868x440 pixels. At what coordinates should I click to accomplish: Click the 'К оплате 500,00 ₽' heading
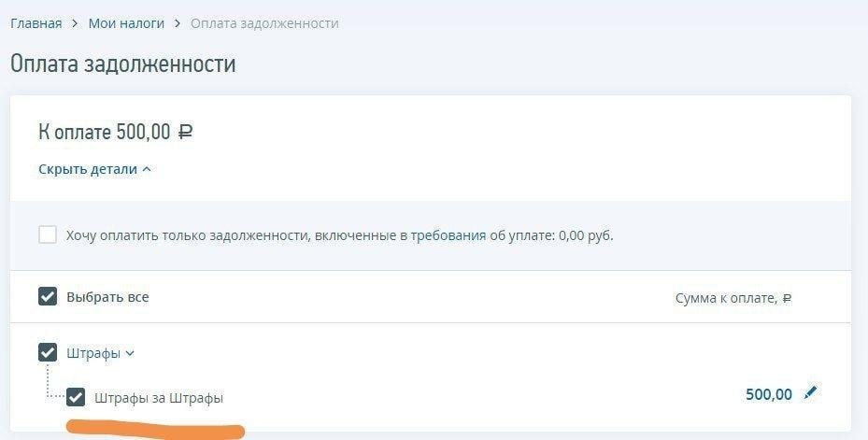pos(116,133)
